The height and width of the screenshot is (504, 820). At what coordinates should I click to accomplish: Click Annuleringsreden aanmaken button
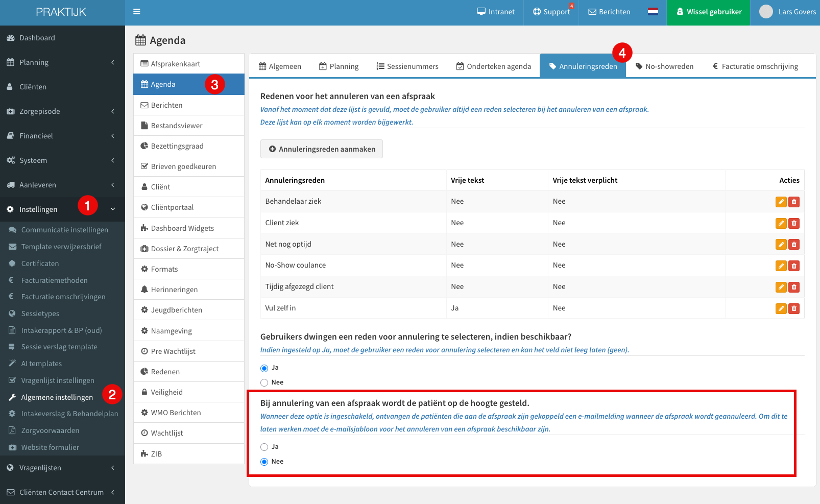pyautogui.click(x=322, y=149)
